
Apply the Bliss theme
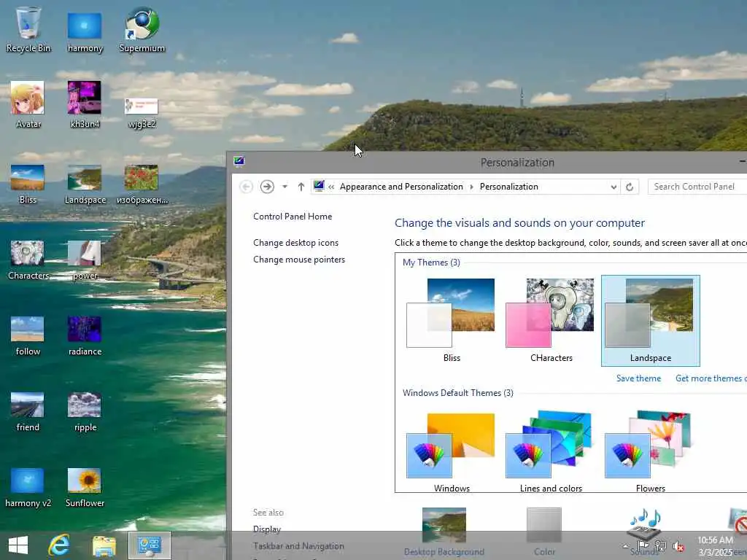(452, 321)
